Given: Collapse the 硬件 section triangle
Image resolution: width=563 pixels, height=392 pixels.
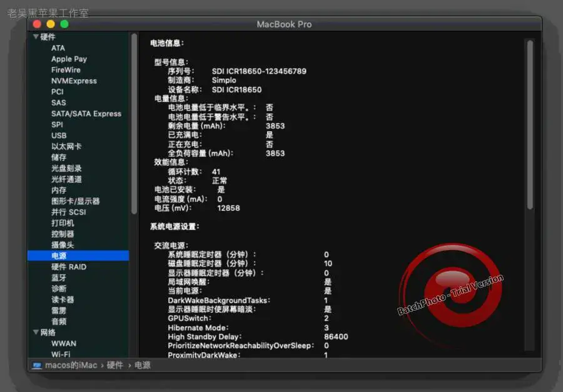Looking at the screenshot, I should click(x=36, y=37).
